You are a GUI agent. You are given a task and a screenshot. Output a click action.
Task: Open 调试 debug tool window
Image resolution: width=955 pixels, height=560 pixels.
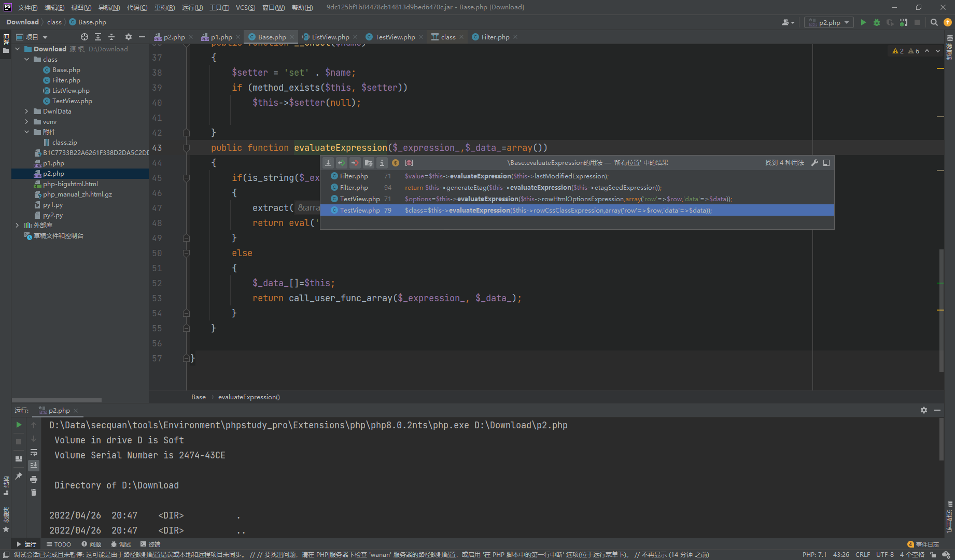point(121,544)
